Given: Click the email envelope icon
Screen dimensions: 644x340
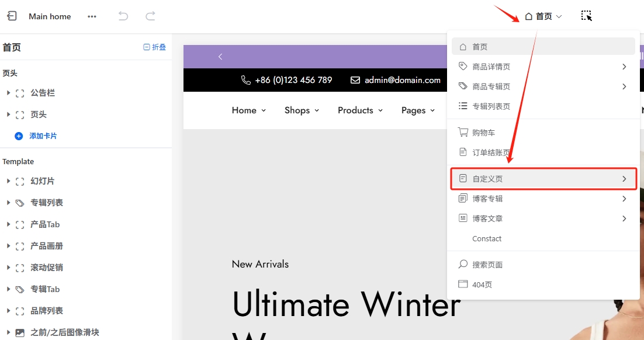Looking at the screenshot, I should (355, 80).
